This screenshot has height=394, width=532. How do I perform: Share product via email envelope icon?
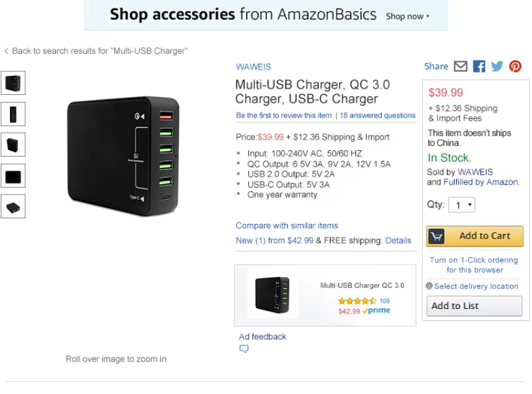pos(460,66)
